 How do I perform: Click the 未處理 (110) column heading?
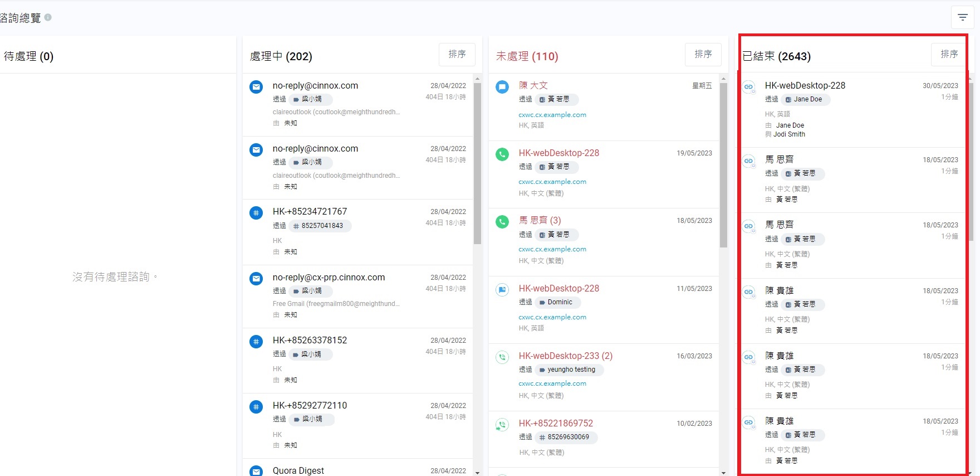click(x=527, y=56)
